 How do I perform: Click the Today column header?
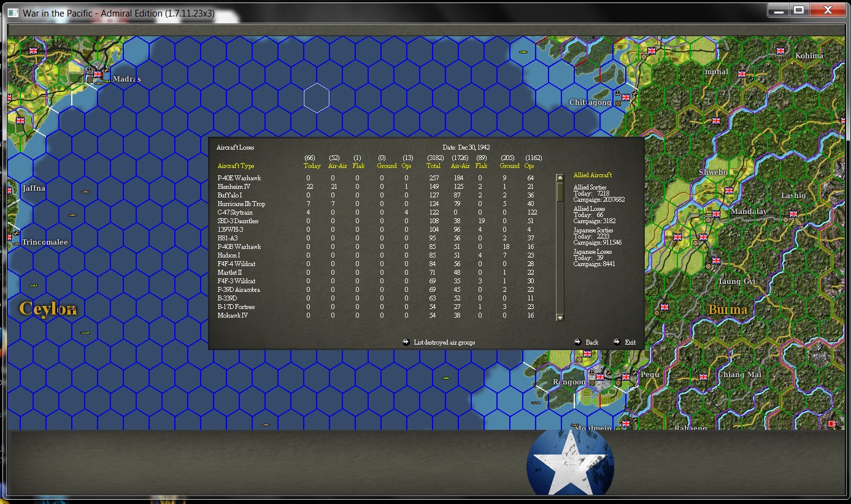(x=312, y=166)
